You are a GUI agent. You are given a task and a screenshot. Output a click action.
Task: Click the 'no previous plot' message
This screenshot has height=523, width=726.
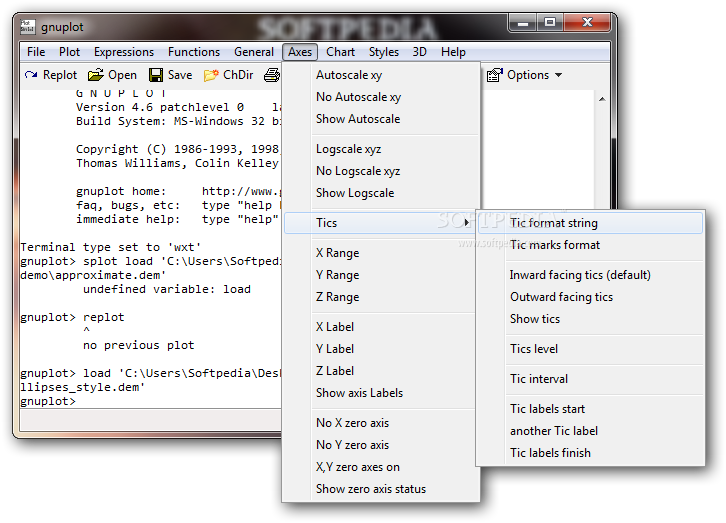tap(138, 345)
